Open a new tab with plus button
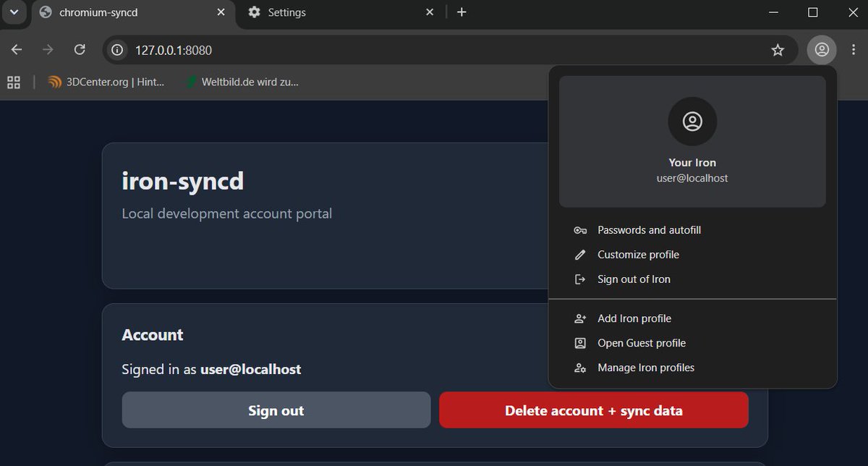 coord(461,12)
